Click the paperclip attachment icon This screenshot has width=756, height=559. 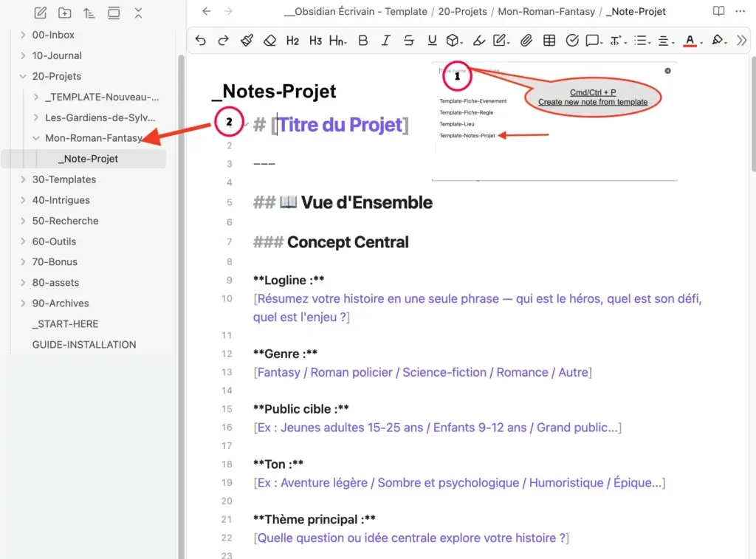[x=526, y=41]
